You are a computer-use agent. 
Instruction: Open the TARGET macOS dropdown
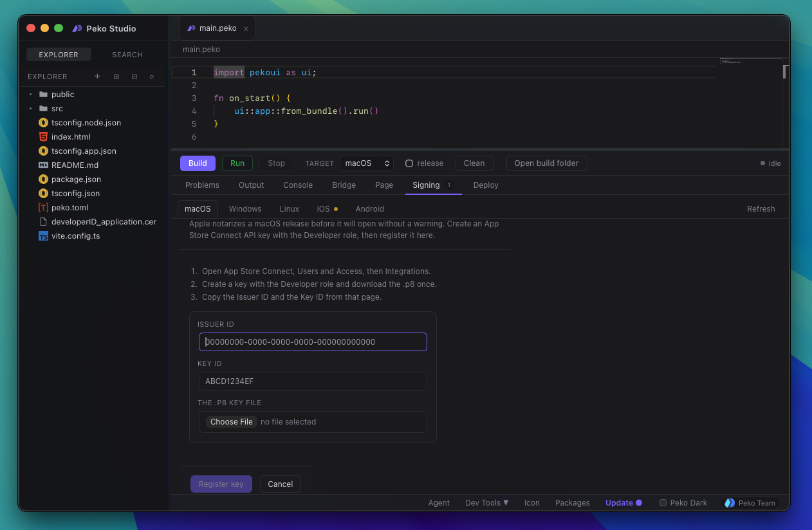pyautogui.click(x=367, y=163)
